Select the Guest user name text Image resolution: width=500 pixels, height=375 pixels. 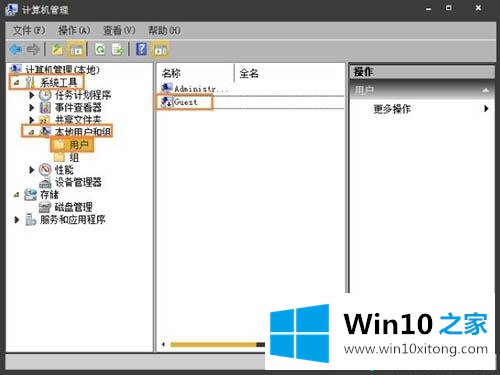[185, 102]
